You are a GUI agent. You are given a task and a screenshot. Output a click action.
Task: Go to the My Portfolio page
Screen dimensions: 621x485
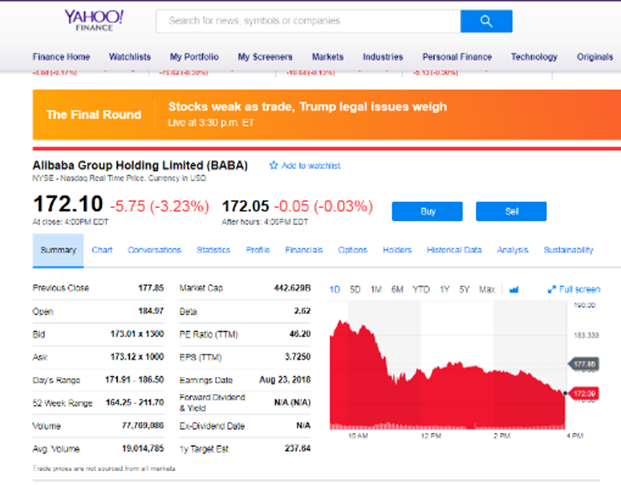[x=194, y=57]
